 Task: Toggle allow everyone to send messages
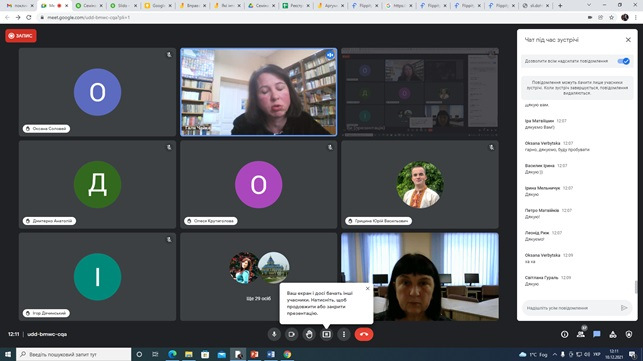click(624, 61)
